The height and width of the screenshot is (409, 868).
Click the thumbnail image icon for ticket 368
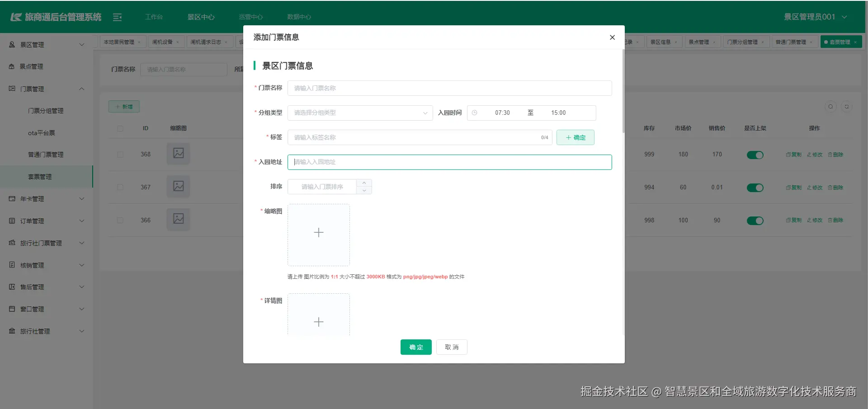point(178,154)
